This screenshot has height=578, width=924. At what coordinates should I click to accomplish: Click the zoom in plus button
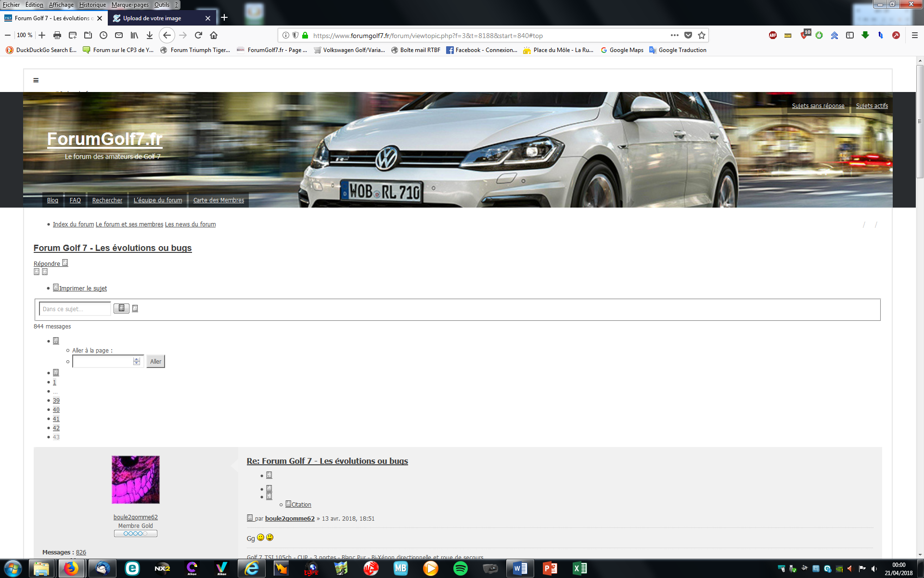pos(42,35)
